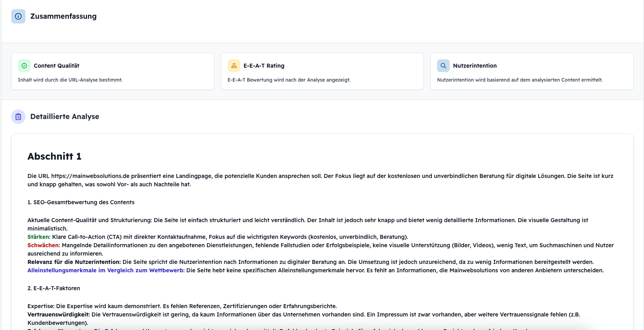
Task: Click the bold 'Vertrauenswürdigkeit:' label
Action: 59,314
